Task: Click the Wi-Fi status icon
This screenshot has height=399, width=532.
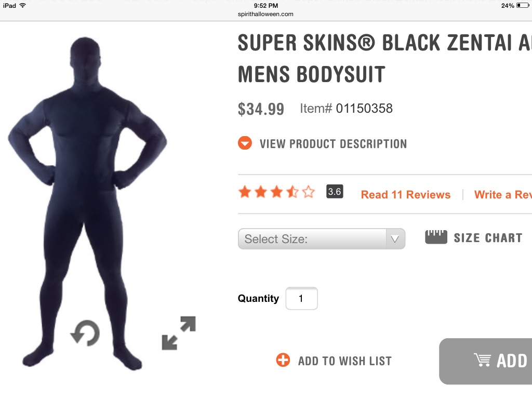Action: point(22,6)
